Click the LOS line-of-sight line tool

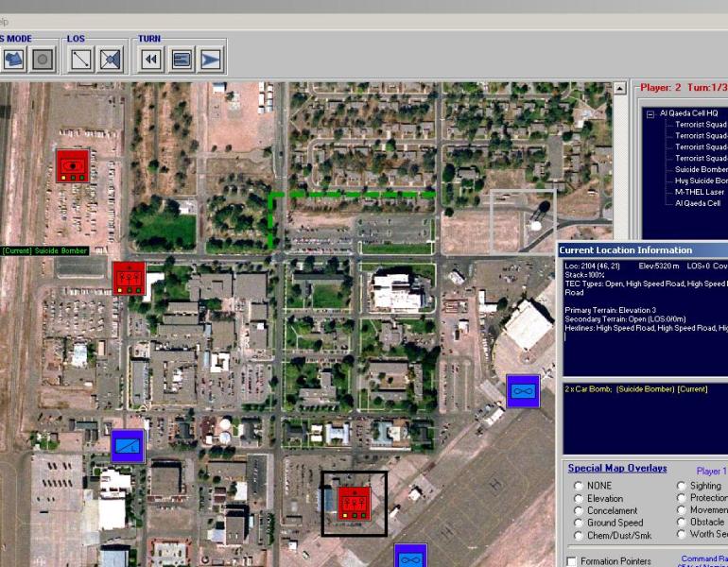tap(81, 60)
